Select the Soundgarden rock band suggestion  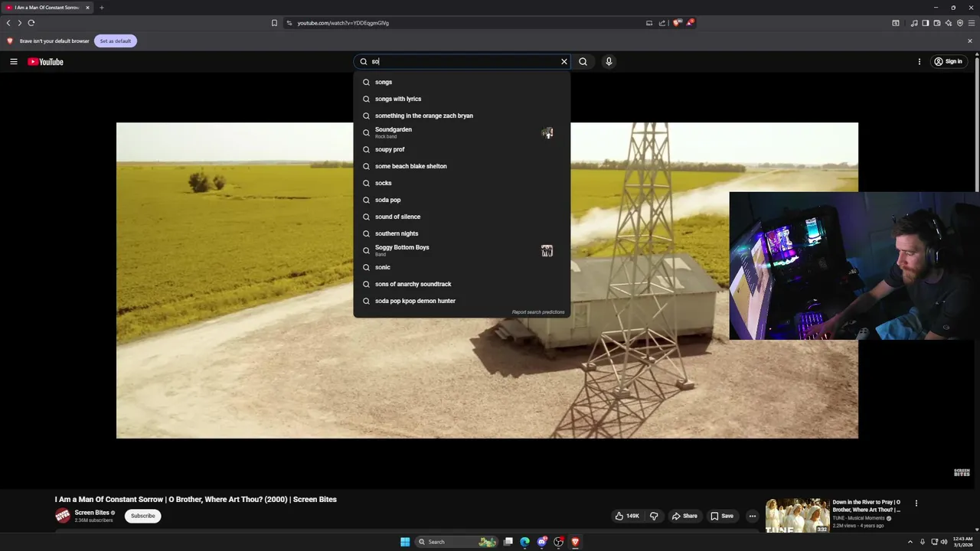(x=462, y=132)
